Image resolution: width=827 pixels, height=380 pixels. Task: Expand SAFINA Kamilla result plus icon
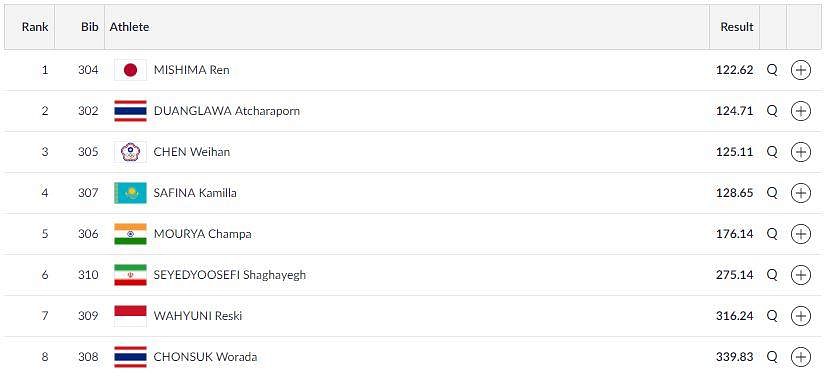pos(801,193)
